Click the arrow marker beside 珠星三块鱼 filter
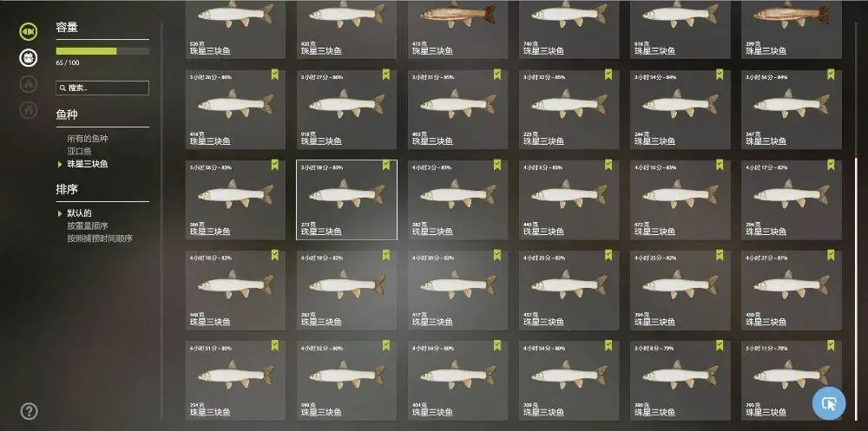868x431 pixels. (x=60, y=164)
